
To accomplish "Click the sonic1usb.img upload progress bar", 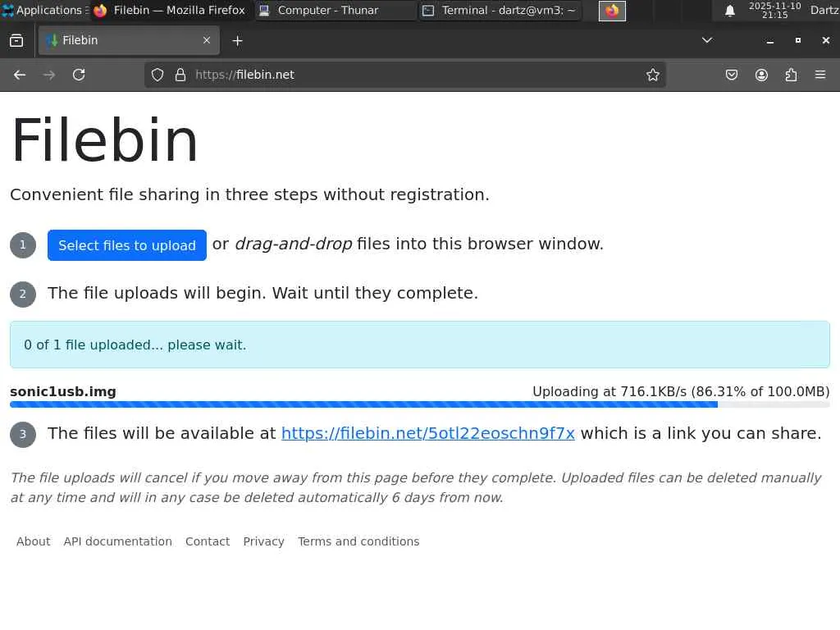I will (x=420, y=404).
